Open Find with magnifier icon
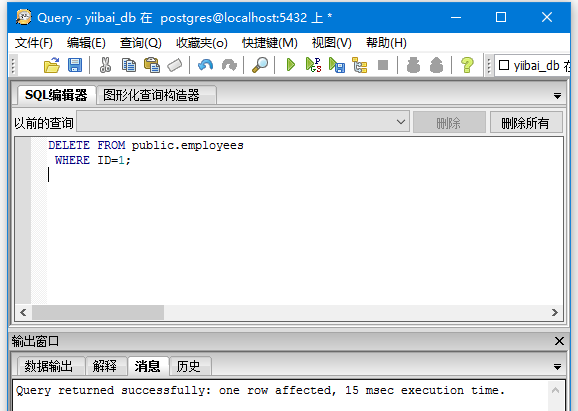 260,65
